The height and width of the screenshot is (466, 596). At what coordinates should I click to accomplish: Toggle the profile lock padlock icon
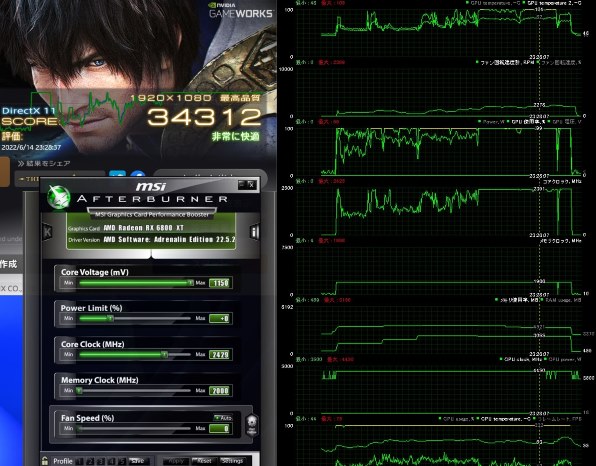click(x=45, y=461)
